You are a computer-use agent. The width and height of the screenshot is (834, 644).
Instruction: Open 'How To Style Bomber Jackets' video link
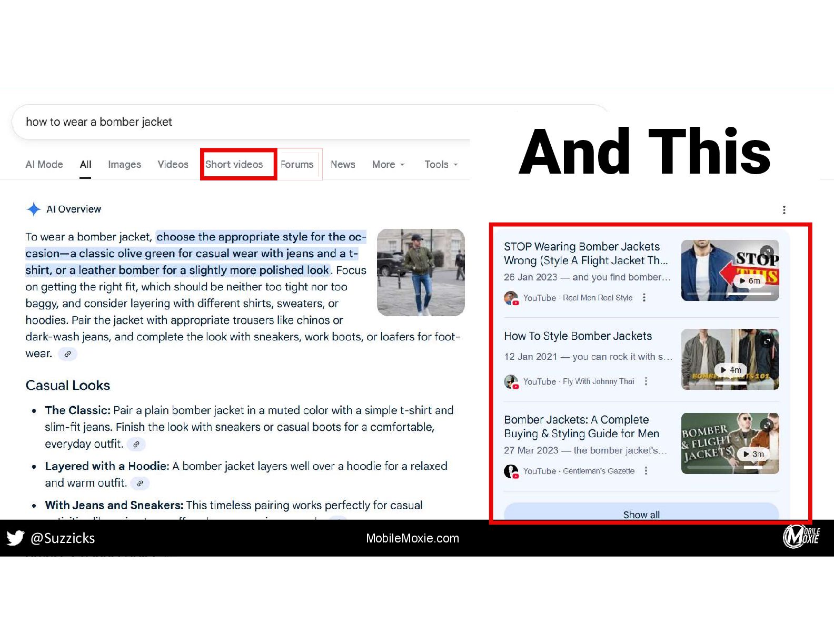tap(578, 336)
